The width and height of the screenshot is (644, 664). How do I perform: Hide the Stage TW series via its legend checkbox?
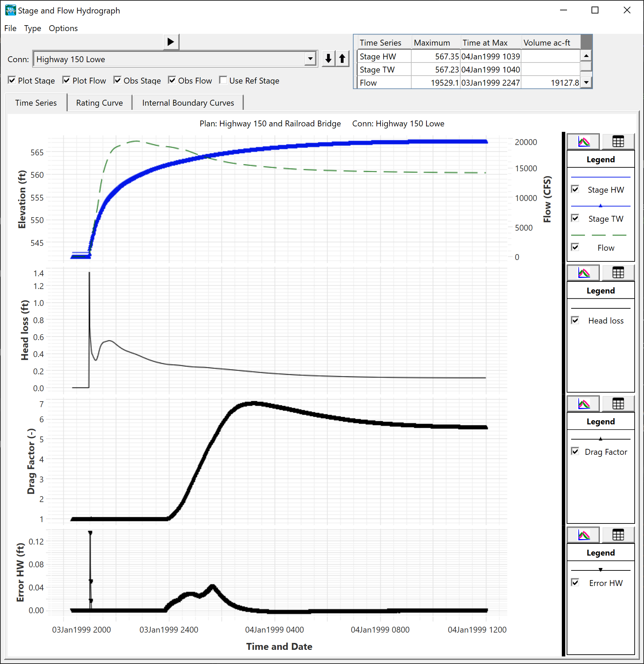pyautogui.click(x=575, y=218)
